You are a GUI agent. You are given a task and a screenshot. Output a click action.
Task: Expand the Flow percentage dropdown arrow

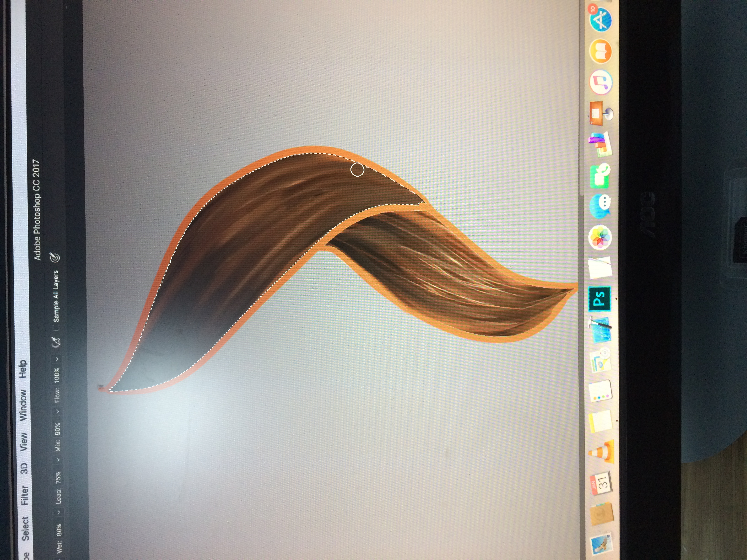(57, 359)
